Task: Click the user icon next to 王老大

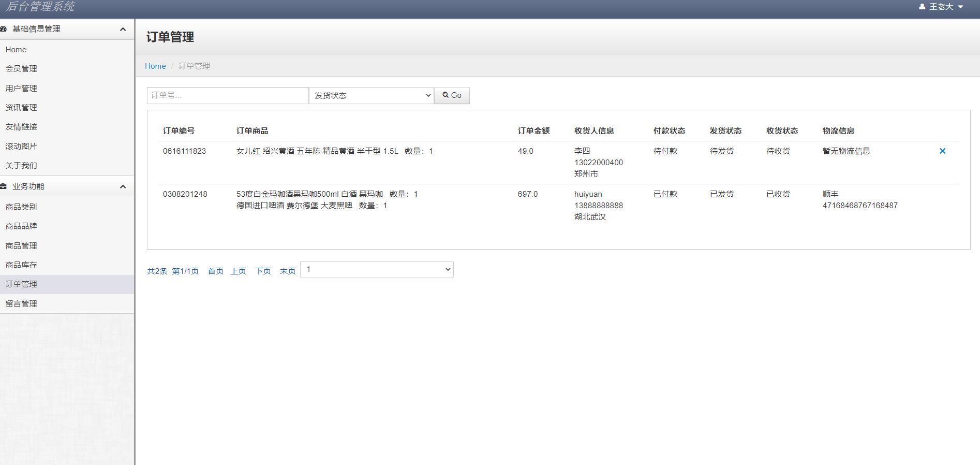Action: 922,7
